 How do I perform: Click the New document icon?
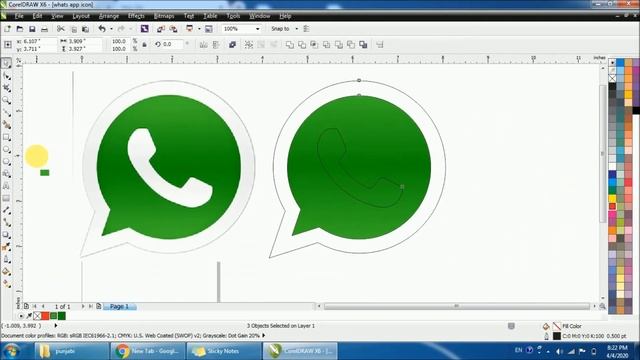[7, 29]
